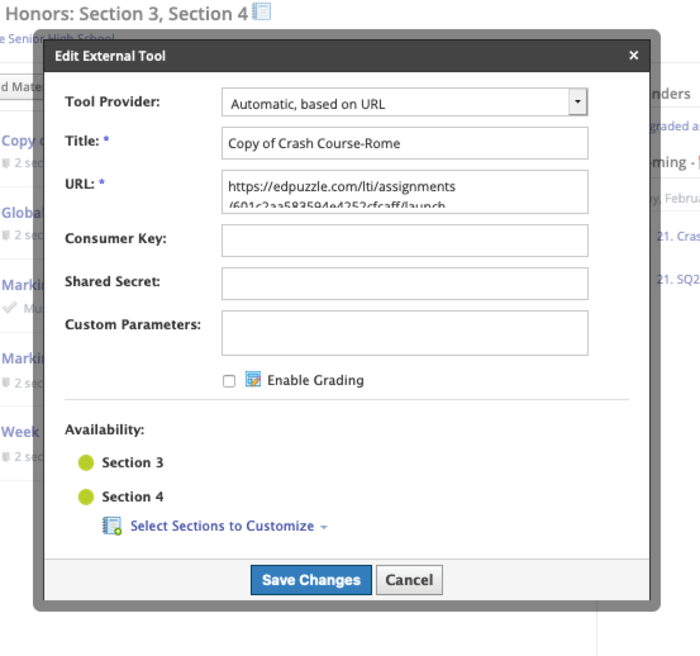Close the Edit External Tool dialog
The image size is (700, 656).
coord(633,56)
